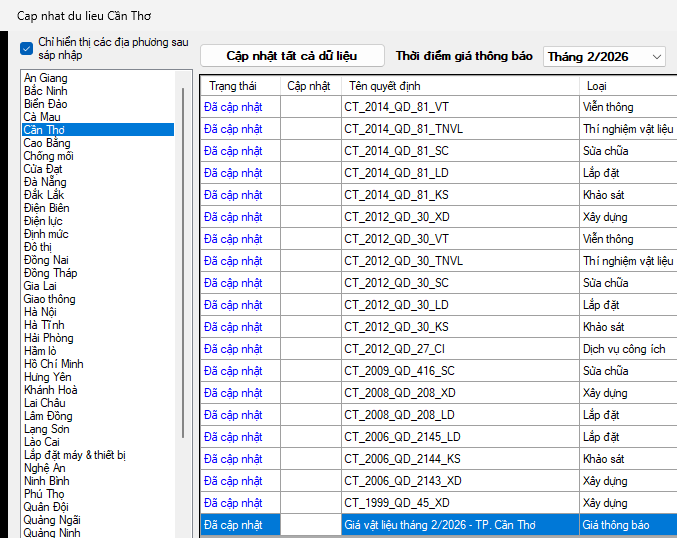
Task: Click the 'Cập nhật' column header
Action: point(309,86)
